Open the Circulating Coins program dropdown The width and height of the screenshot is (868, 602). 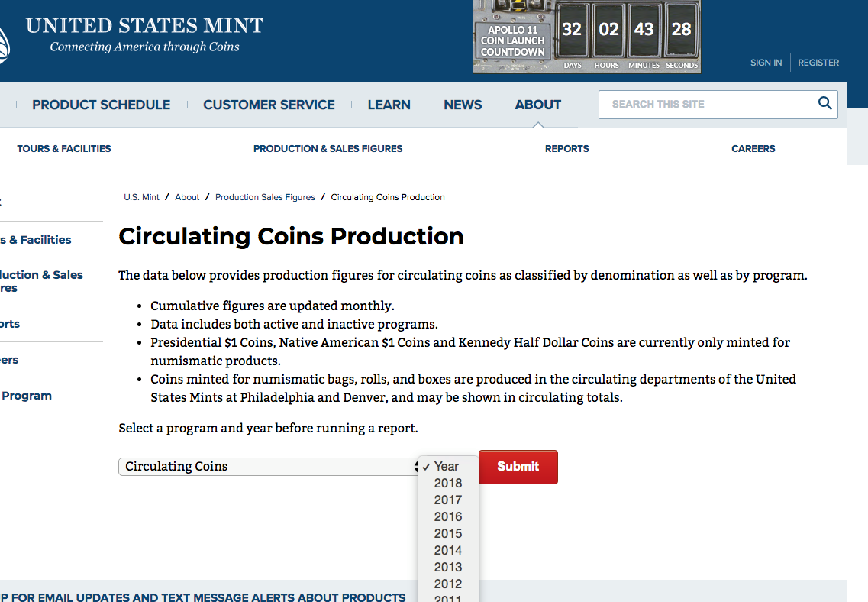269,467
